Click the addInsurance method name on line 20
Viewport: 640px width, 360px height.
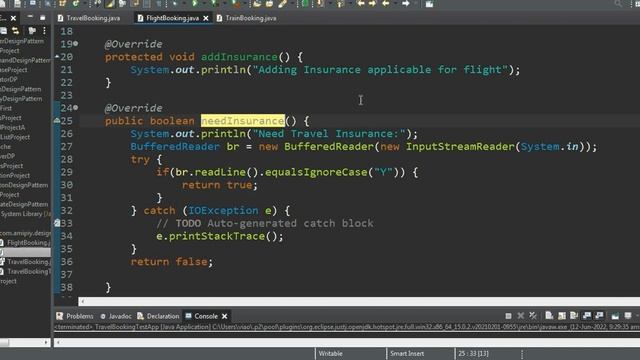tap(239, 57)
